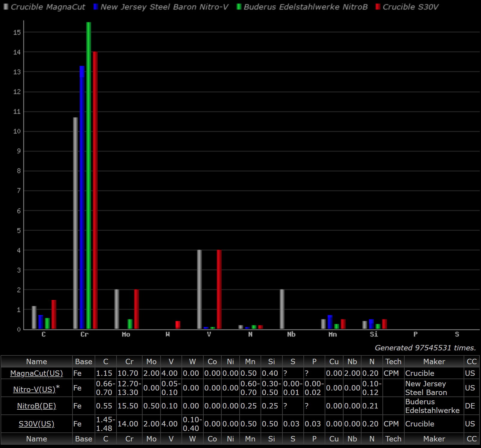Click the top Tech column header

(x=393, y=361)
